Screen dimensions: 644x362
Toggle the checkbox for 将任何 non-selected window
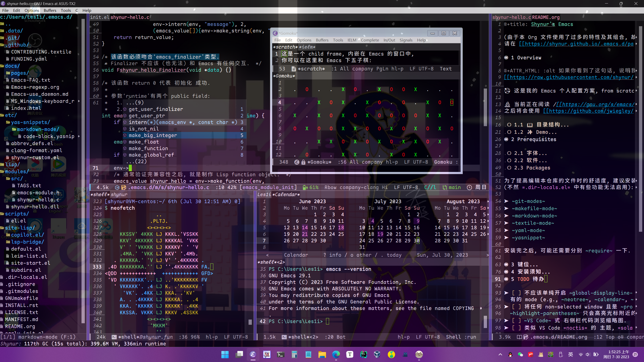[x=516, y=307]
